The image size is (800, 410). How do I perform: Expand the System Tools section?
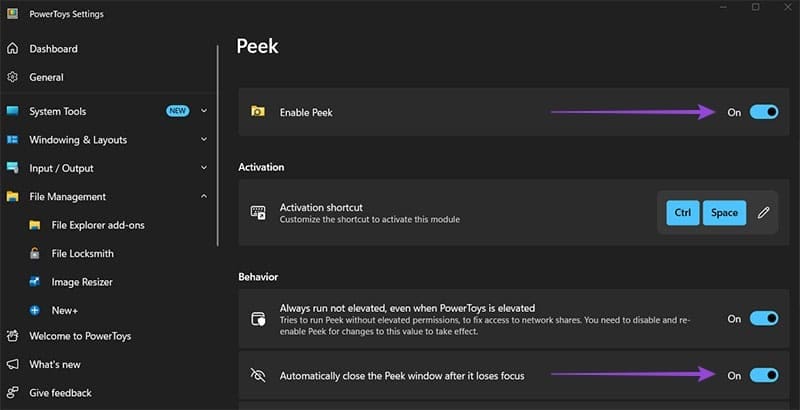tap(204, 111)
